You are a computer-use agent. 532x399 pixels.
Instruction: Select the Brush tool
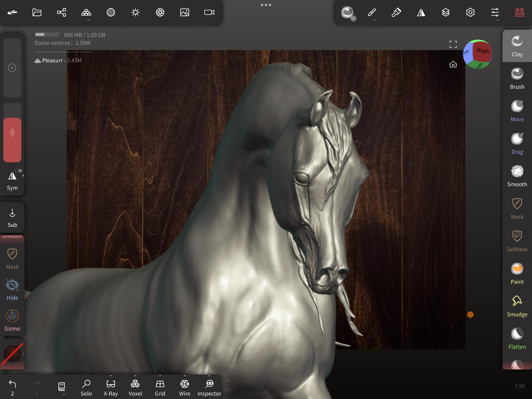517,78
